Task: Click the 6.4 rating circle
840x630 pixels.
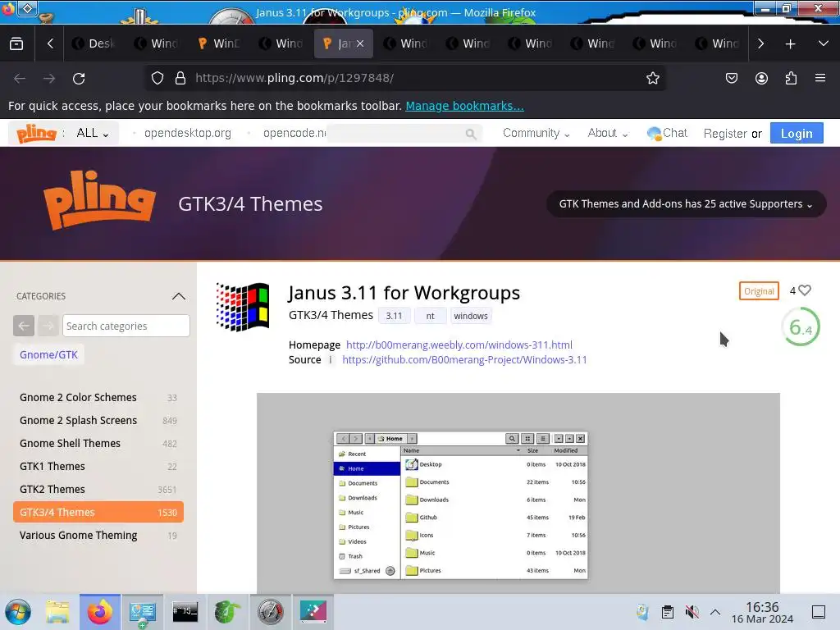Action: [x=801, y=326]
